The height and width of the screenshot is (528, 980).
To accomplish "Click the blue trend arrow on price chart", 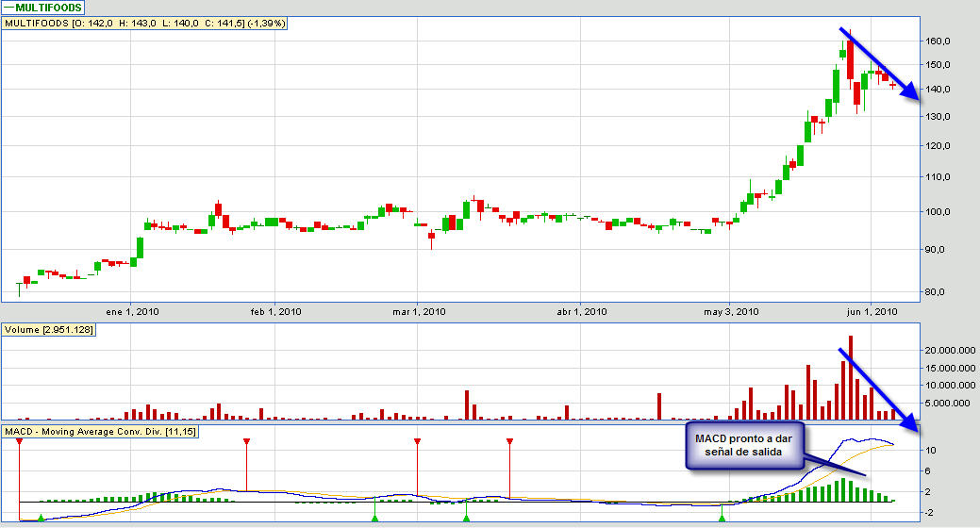I will pyautogui.click(x=881, y=63).
